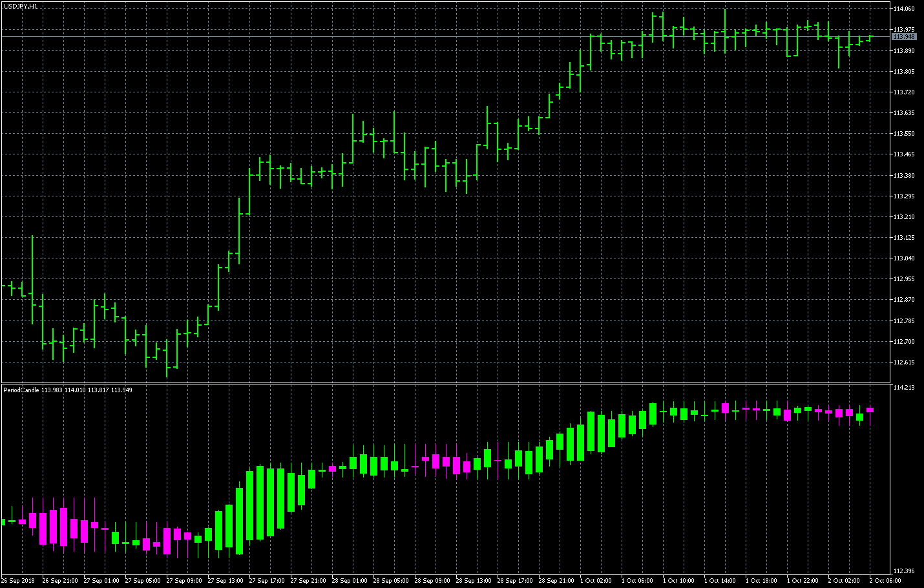Click the 113.550 price scale label
Viewport: 924px width, 588px height.
click(904, 134)
